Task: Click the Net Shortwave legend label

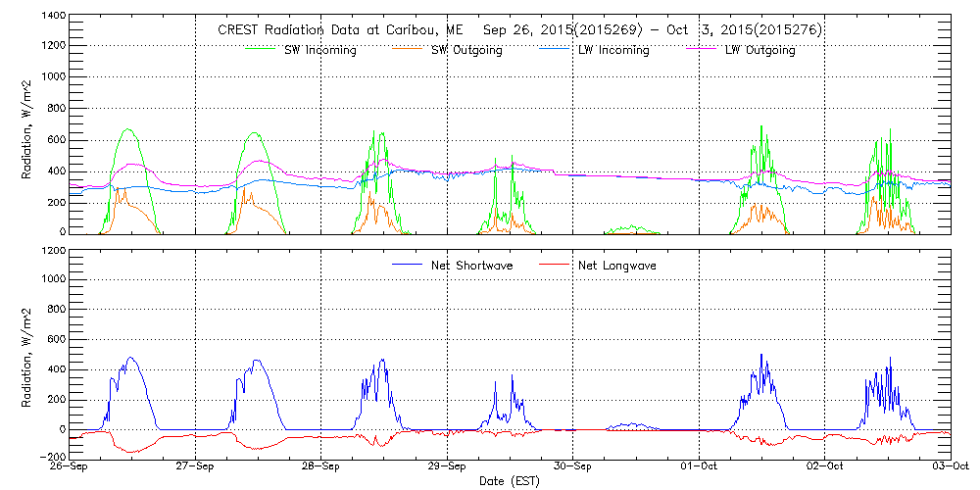Action: point(472,266)
